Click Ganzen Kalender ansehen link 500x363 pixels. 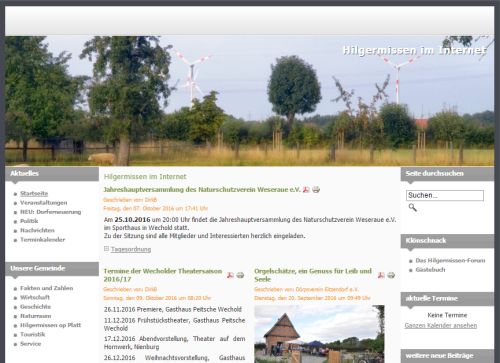pyautogui.click(x=441, y=325)
